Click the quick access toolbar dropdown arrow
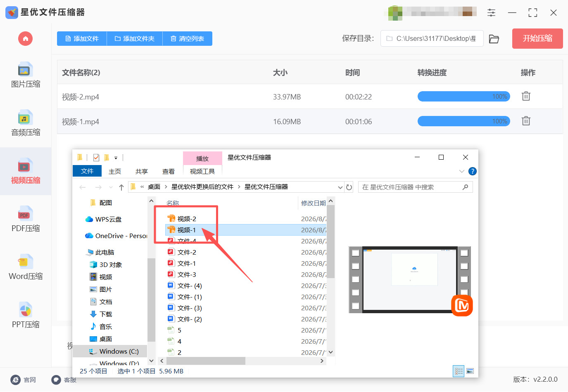Screen dimensions: 568x392 coord(116,158)
